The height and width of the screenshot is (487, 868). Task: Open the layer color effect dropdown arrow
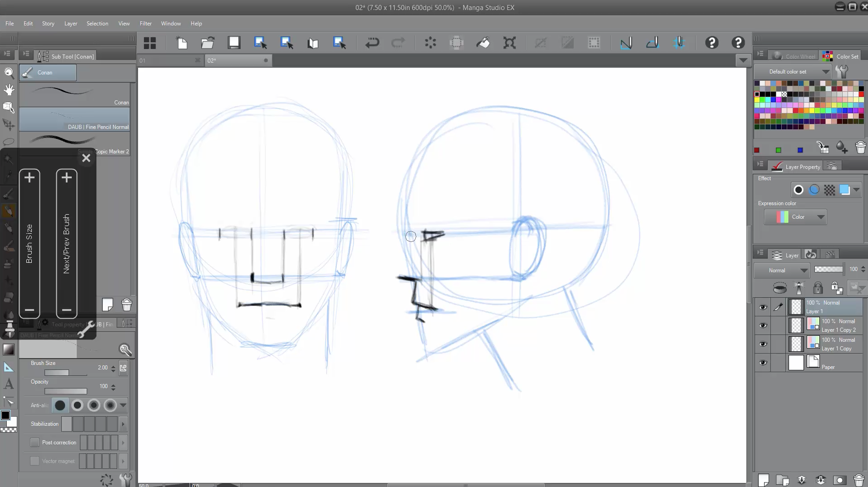(856, 190)
